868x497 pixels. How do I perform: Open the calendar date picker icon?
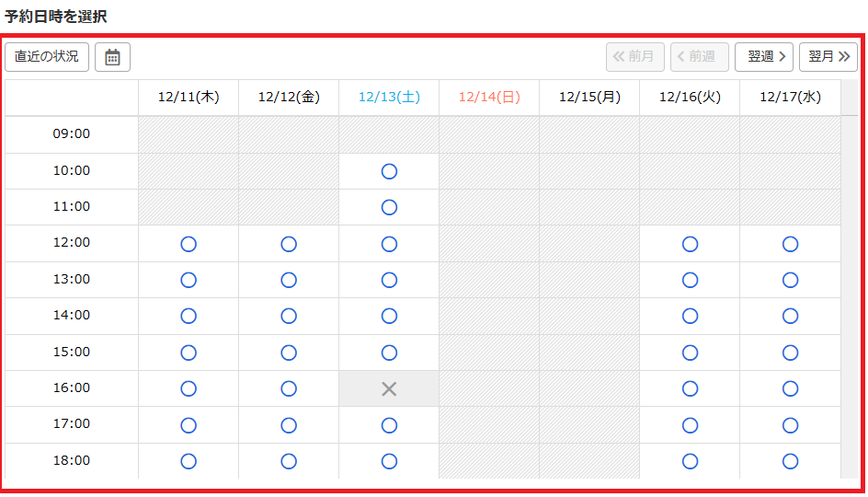(x=112, y=57)
